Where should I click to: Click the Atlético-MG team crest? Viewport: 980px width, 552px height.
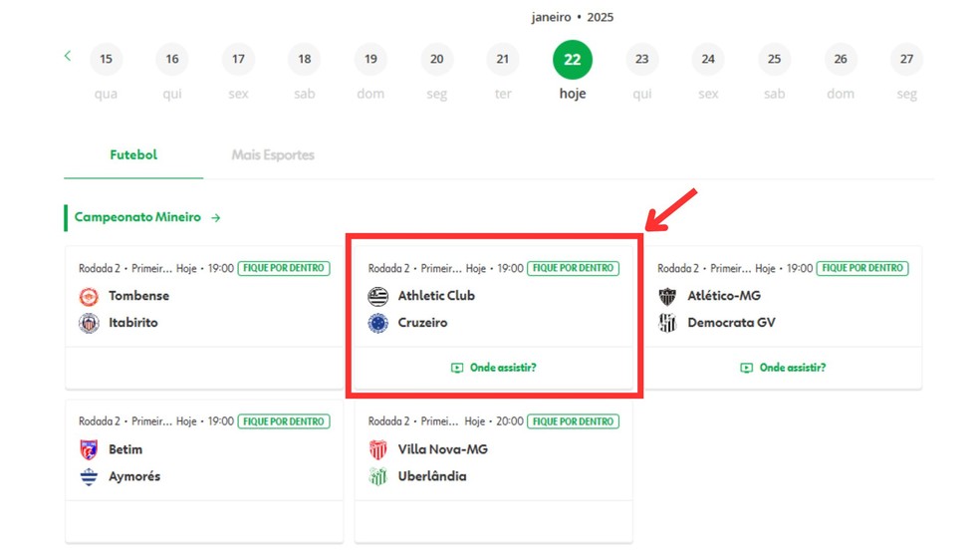(x=667, y=296)
